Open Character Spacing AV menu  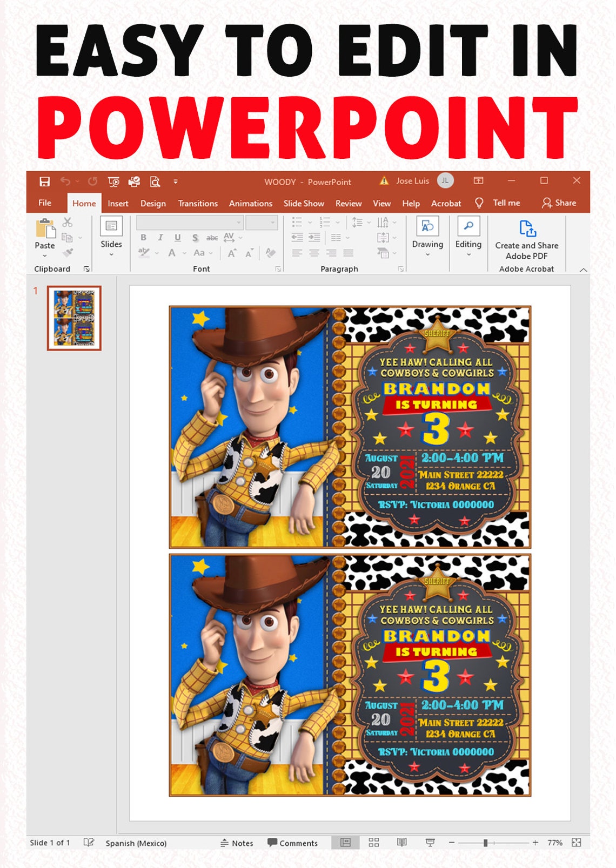pyautogui.click(x=232, y=237)
